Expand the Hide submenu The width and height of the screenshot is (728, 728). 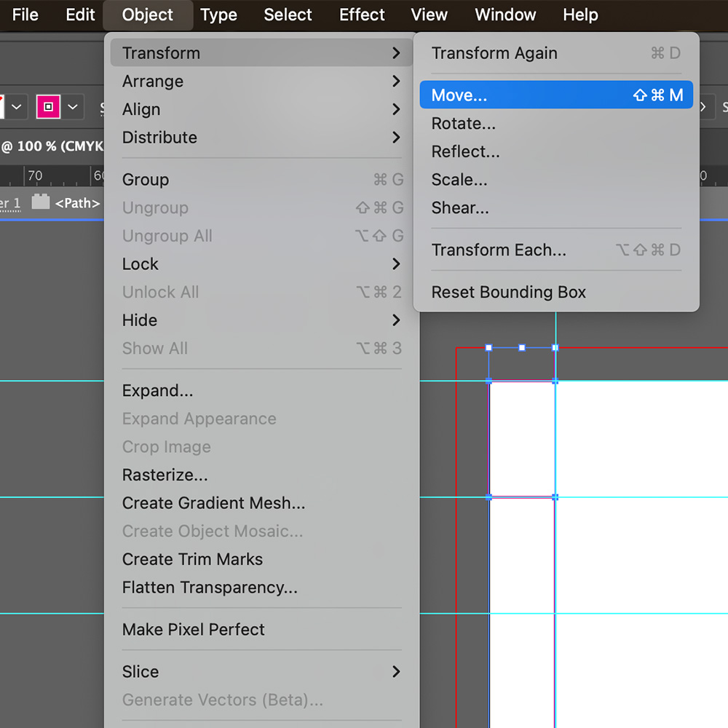coord(261,320)
